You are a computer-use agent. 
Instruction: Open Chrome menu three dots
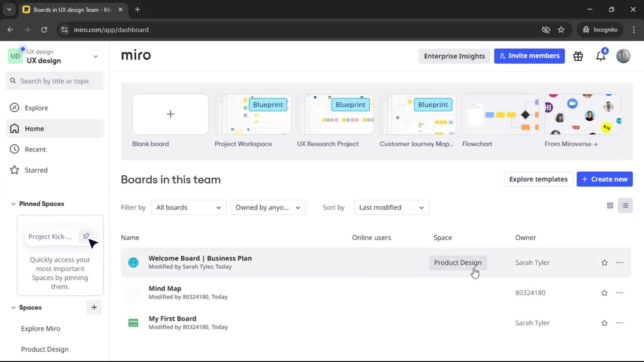pos(634,30)
